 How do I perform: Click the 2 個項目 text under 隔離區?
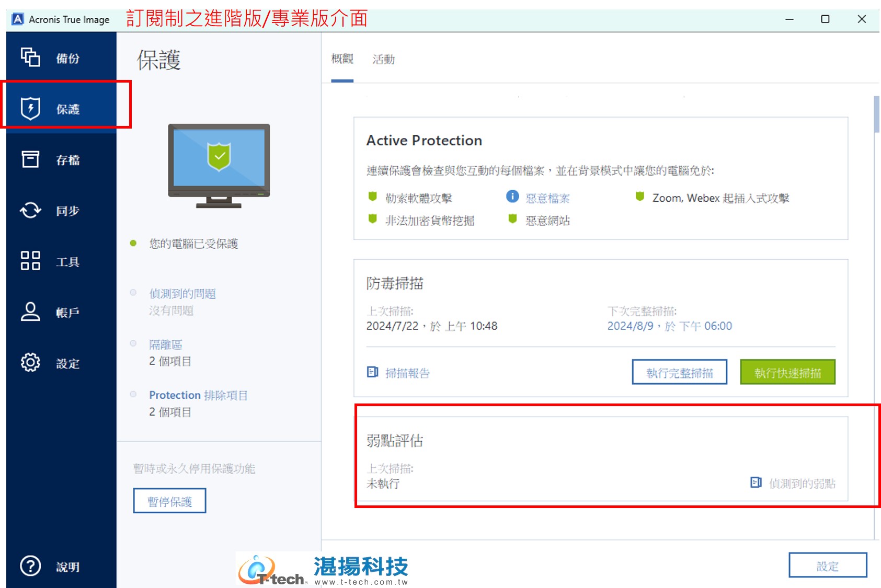(170, 361)
